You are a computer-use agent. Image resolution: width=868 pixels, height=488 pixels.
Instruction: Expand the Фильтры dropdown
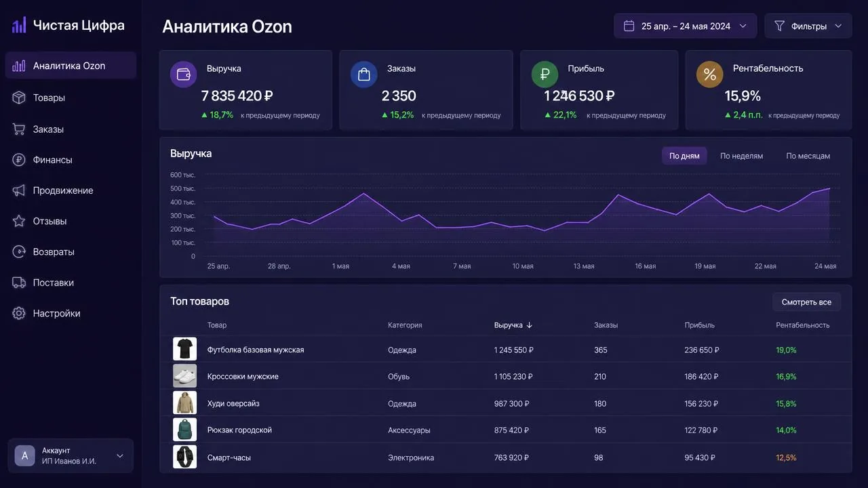(808, 26)
